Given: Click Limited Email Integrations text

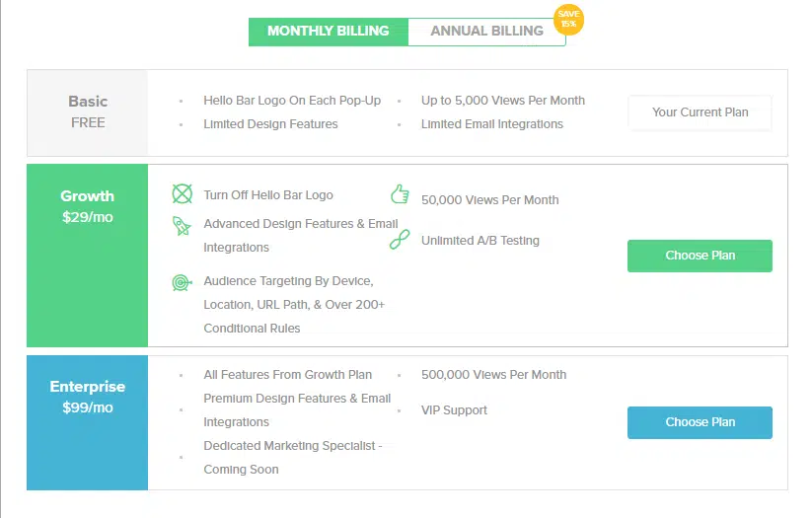Looking at the screenshot, I should pyautogui.click(x=492, y=124).
